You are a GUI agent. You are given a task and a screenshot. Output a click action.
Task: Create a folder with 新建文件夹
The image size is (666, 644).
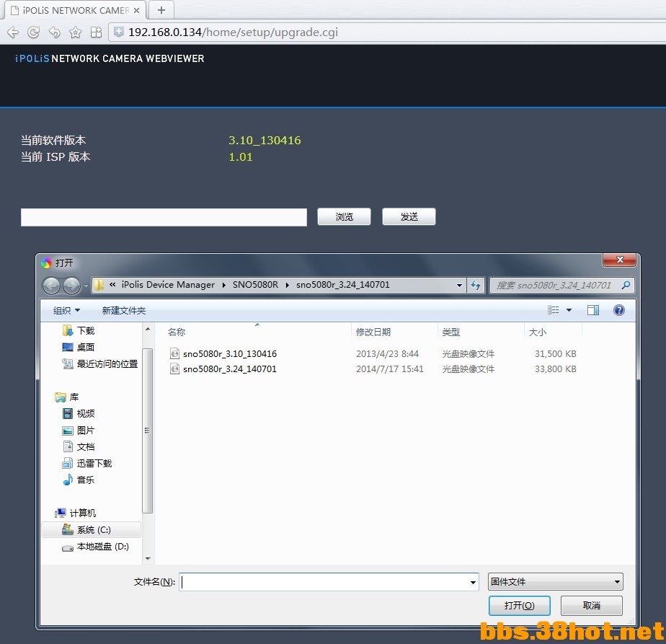123,311
